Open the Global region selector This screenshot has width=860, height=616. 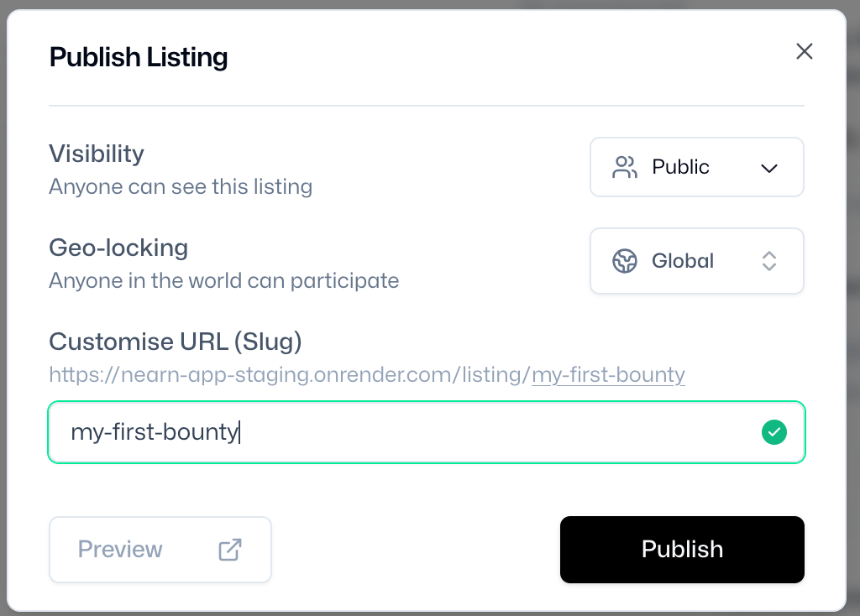click(696, 261)
